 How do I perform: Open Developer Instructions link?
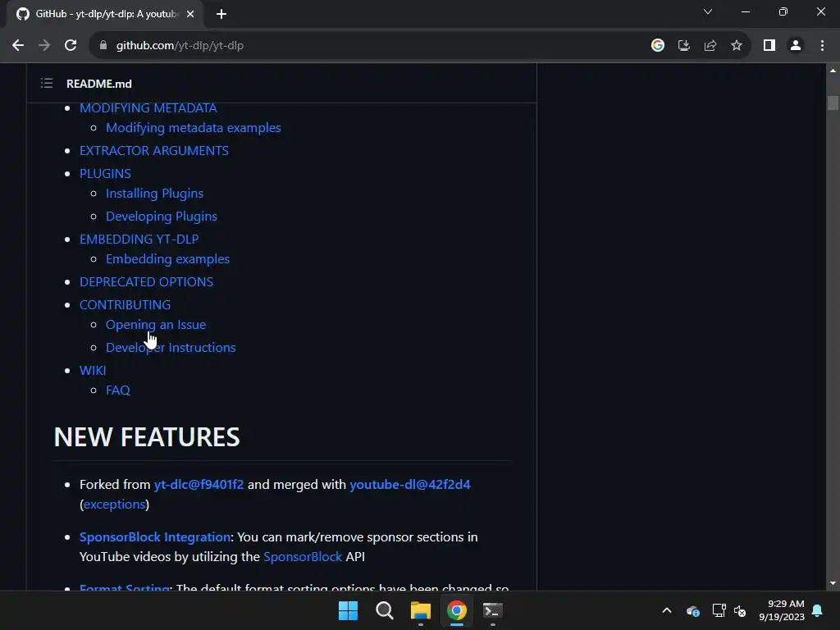pyautogui.click(x=171, y=348)
